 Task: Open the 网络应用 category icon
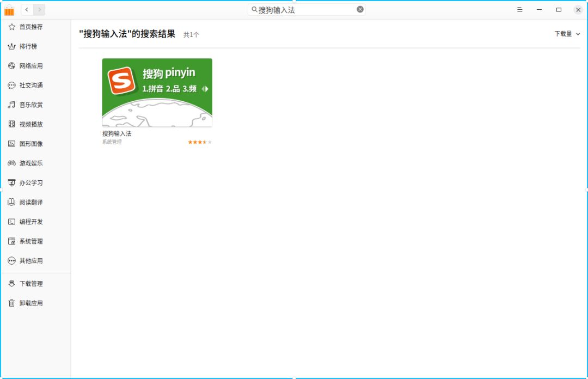[11, 65]
